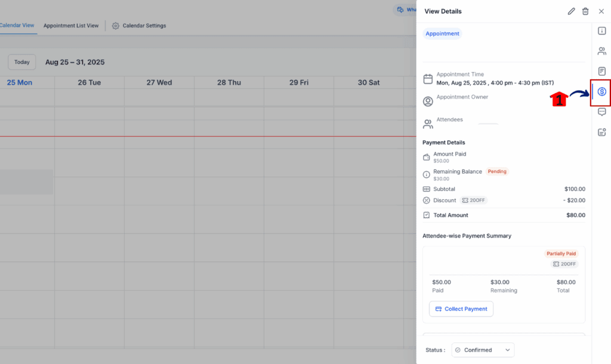Image resolution: width=611 pixels, height=364 pixels.
Task: Click the Total Amount checkmark icon
Action: pos(426,215)
